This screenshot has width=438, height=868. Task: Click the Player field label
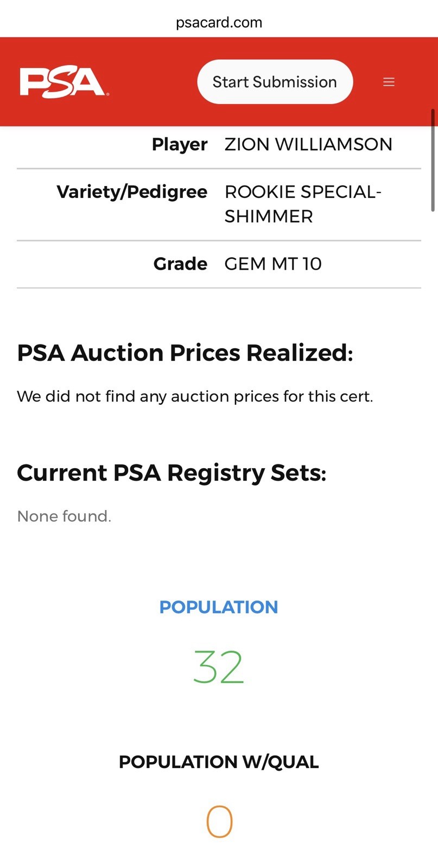[180, 144]
